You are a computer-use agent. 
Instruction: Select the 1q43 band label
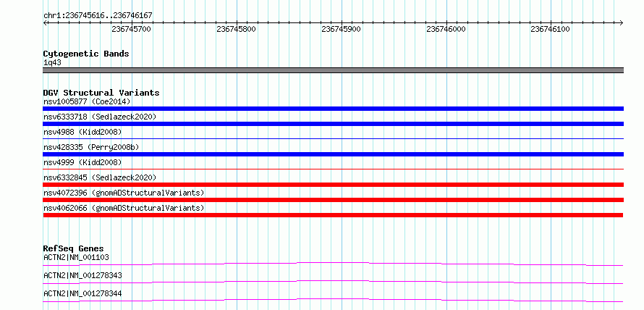[53, 63]
